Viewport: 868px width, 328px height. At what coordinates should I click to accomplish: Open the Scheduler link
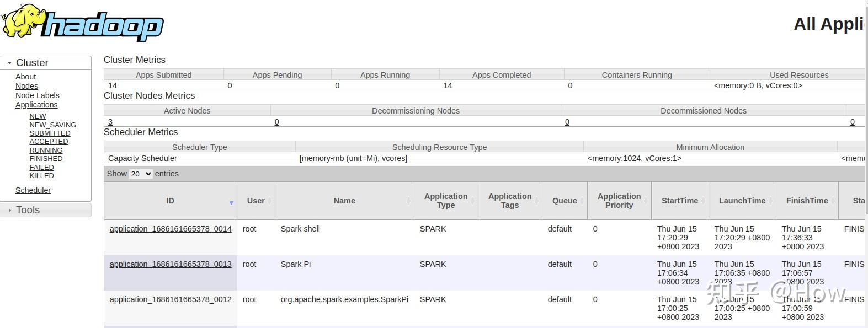click(33, 190)
